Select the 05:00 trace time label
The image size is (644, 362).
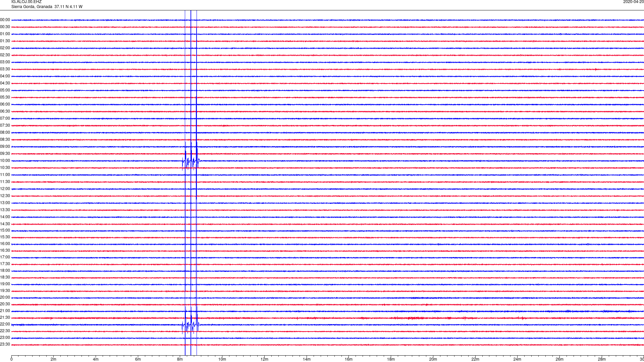coord(5,90)
